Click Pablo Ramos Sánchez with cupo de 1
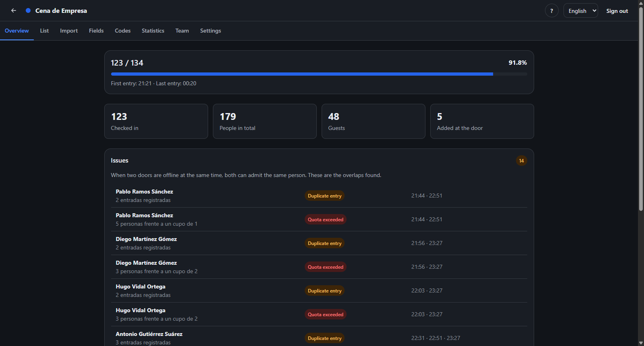The image size is (644, 346). click(319, 219)
